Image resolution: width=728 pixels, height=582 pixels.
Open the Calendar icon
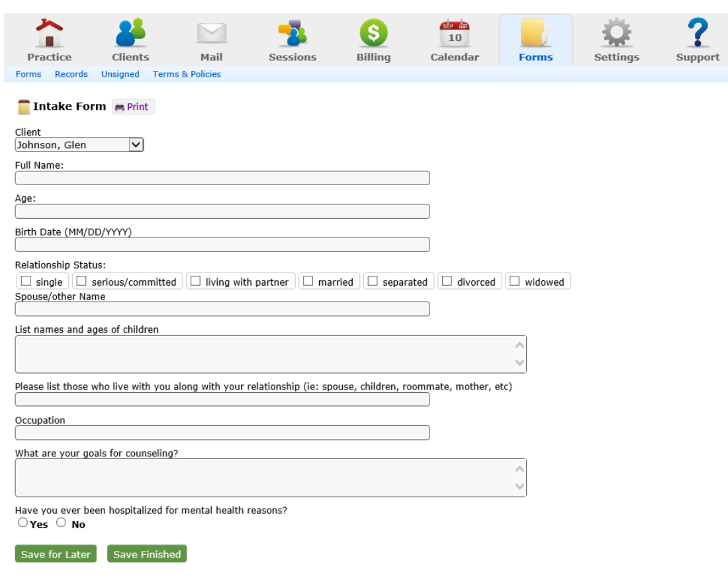[x=455, y=33]
